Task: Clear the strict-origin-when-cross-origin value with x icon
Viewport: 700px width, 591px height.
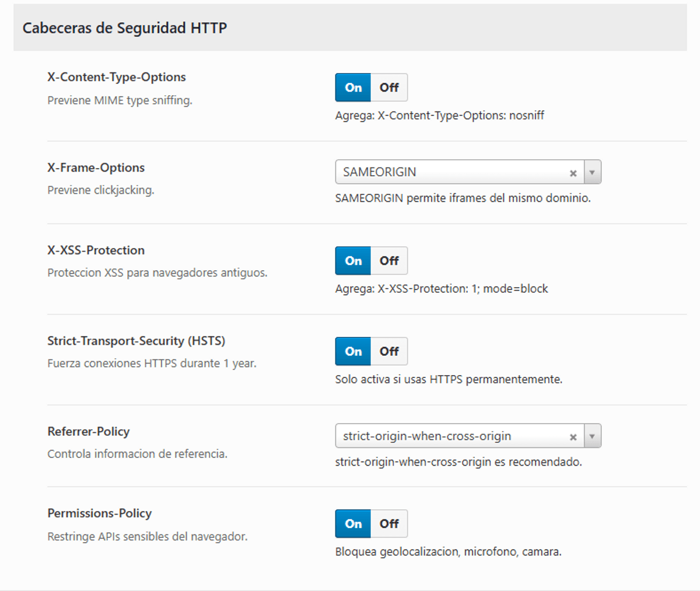Action: coord(573,437)
